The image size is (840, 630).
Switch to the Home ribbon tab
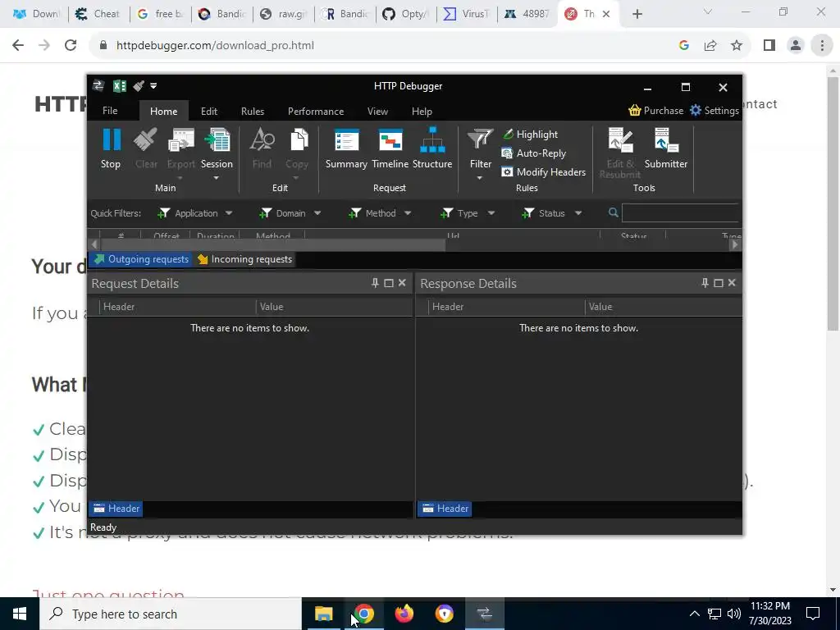click(x=163, y=111)
